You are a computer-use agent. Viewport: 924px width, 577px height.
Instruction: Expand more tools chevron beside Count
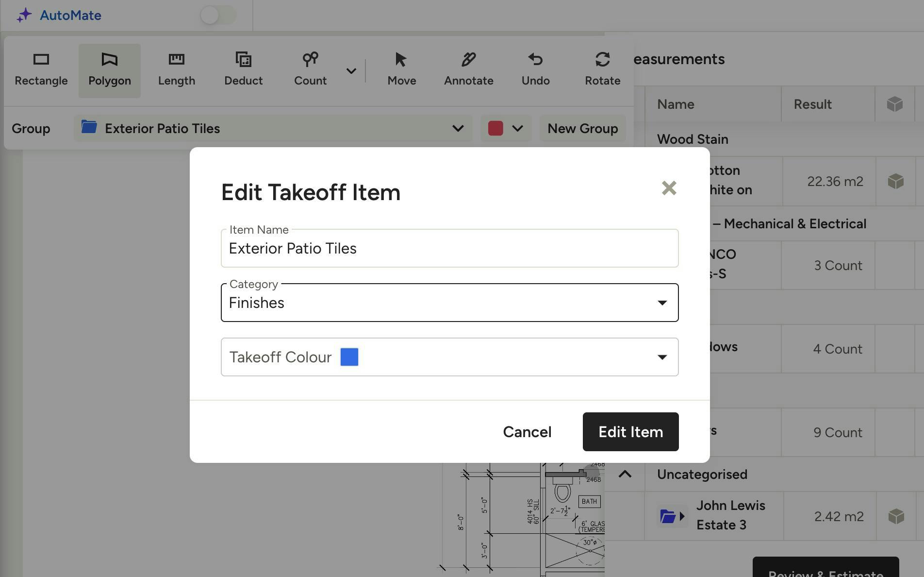pos(351,71)
